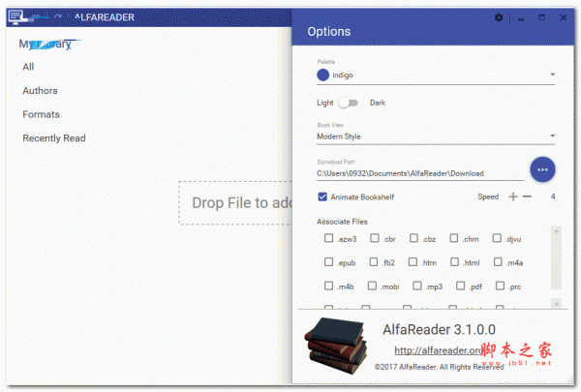Screen dimensions: 581x392
Task: Click the AlfaReader 3.1.0.0 version text
Action: [x=439, y=329]
